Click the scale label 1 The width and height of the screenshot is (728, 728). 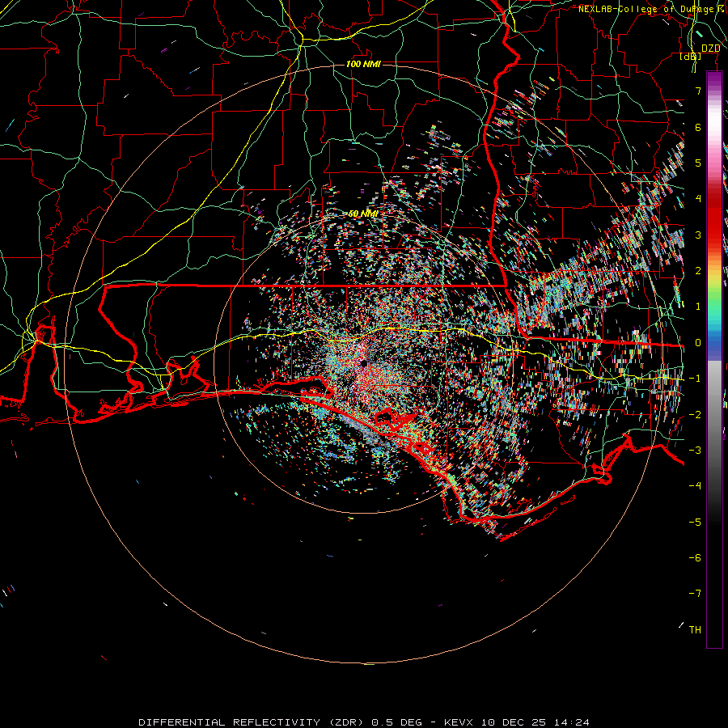698,307
